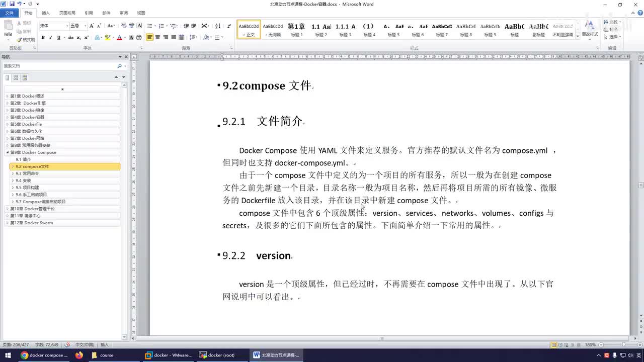The width and height of the screenshot is (644, 362).
Task: Click the 选择 Select button in editing group
Action: [613, 37]
